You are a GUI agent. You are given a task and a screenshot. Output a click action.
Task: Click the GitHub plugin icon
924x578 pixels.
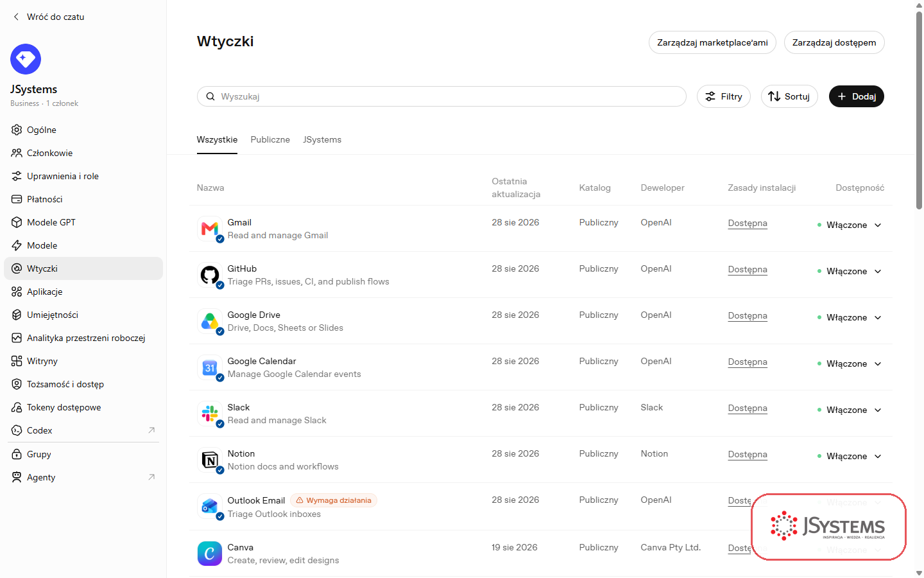point(210,275)
